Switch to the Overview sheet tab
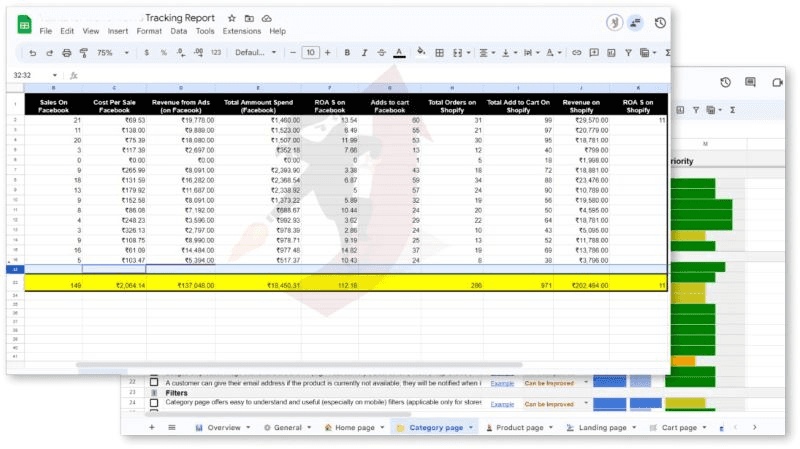The width and height of the screenshot is (800, 449). [223, 428]
